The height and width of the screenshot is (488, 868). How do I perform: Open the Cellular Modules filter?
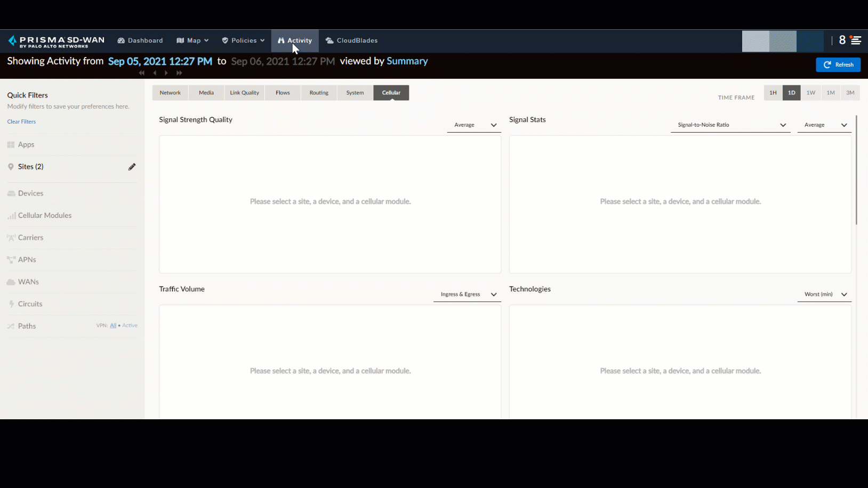pos(45,216)
